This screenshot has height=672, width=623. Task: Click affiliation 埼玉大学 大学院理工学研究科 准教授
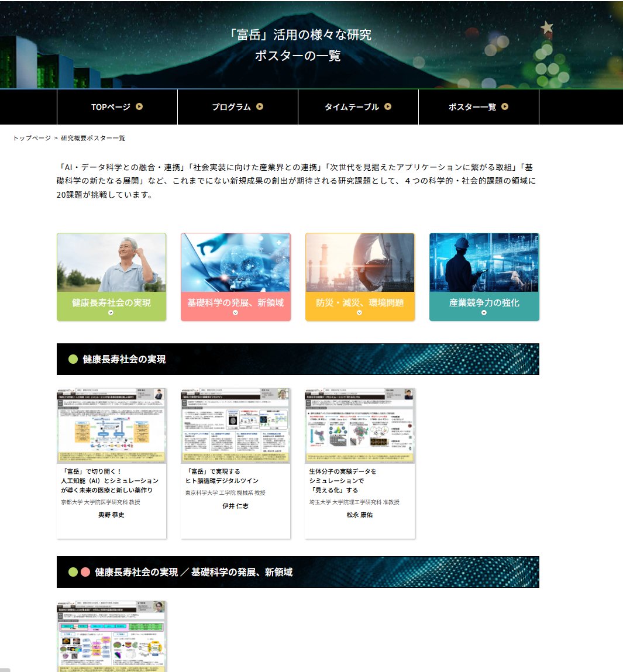tap(354, 502)
